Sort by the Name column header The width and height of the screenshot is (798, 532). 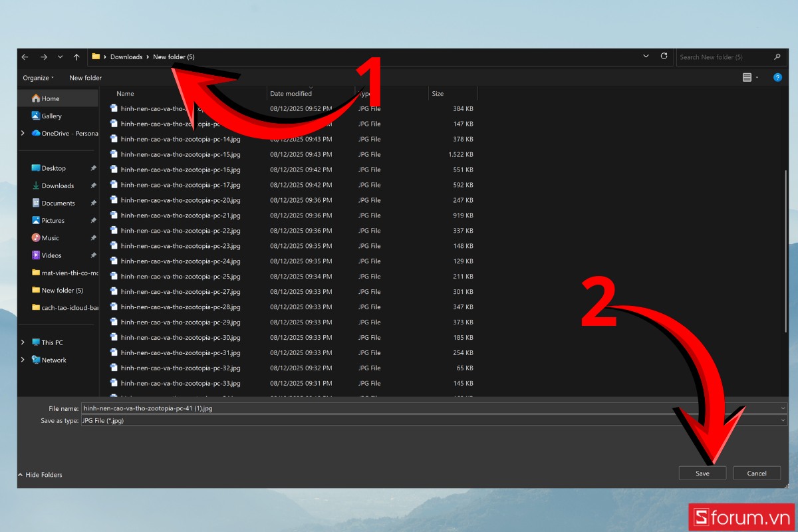pos(125,94)
